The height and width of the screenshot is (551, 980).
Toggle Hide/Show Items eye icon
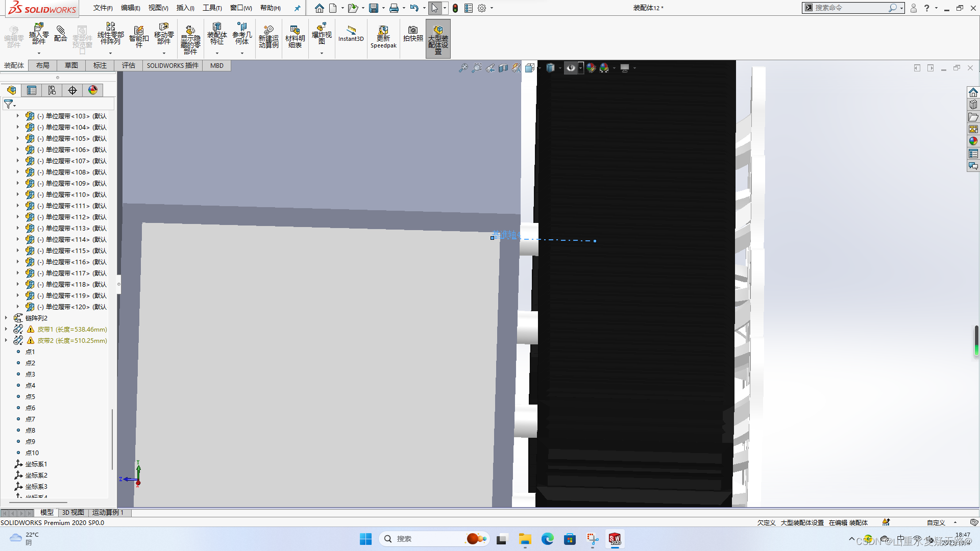[x=571, y=68]
